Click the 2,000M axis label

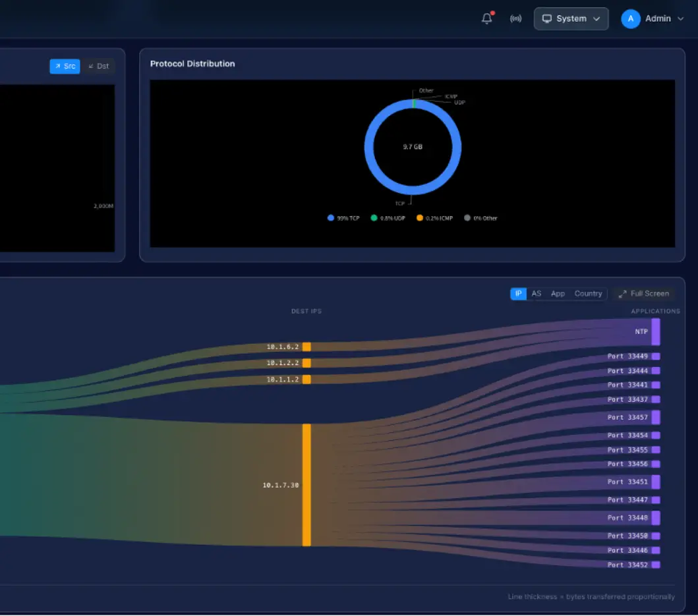(103, 206)
